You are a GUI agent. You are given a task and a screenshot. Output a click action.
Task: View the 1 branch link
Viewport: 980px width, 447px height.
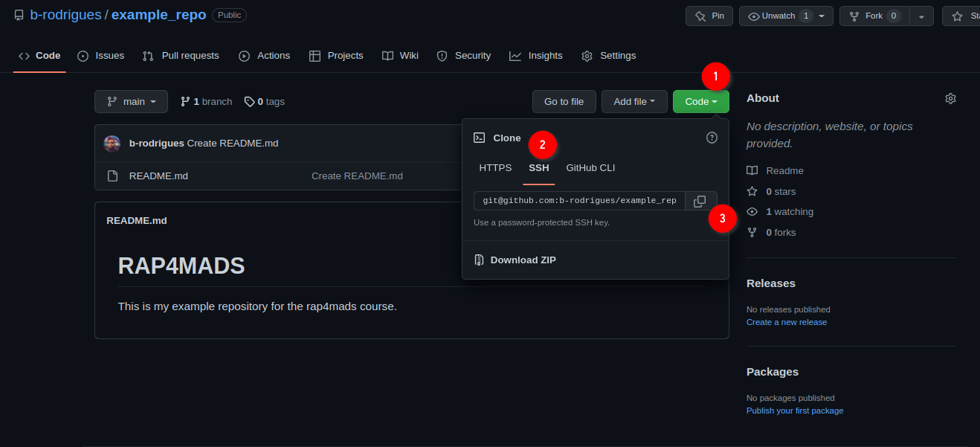(206, 102)
